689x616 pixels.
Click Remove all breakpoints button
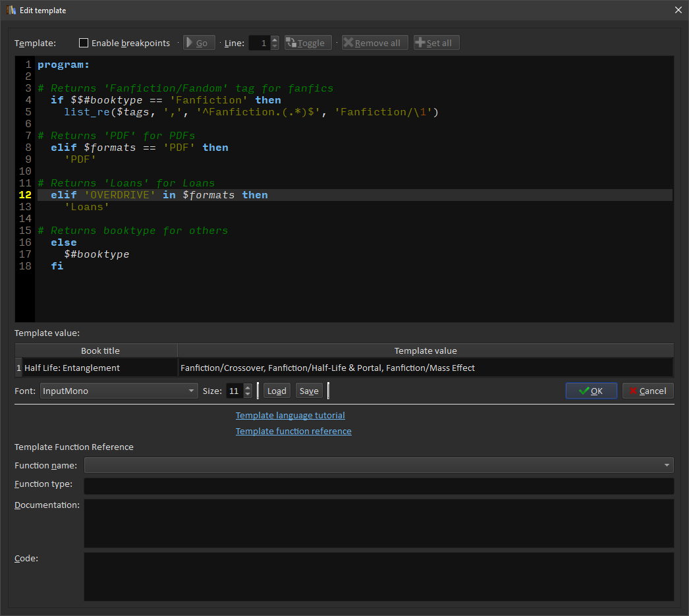click(x=375, y=43)
